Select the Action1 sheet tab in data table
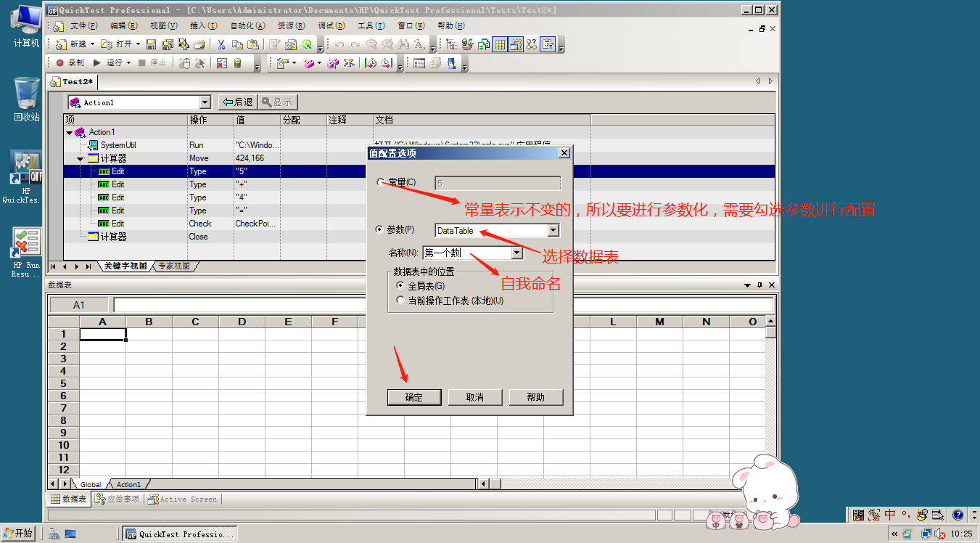Screen dimensions: 980x543 (128, 484)
